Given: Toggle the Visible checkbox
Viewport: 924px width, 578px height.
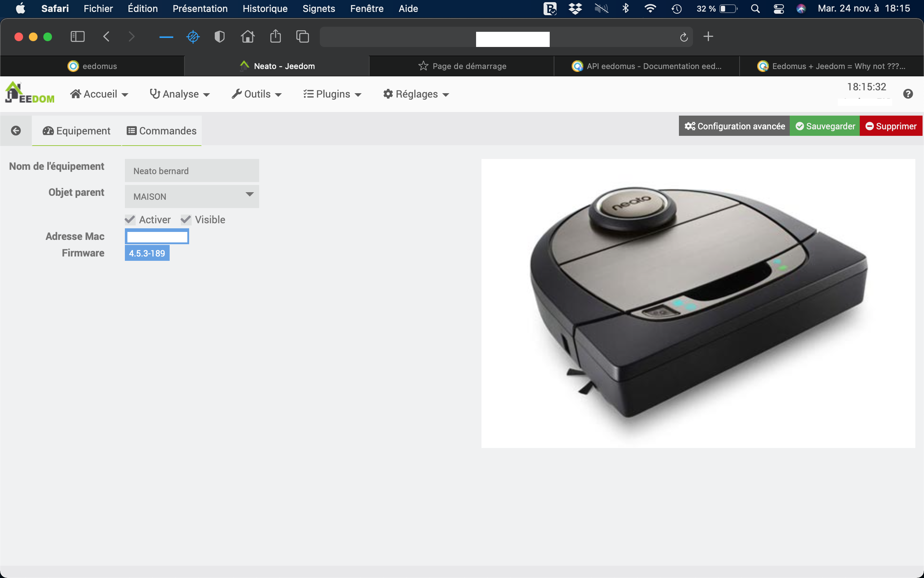Looking at the screenshot, I should click(x=186, y=219).
